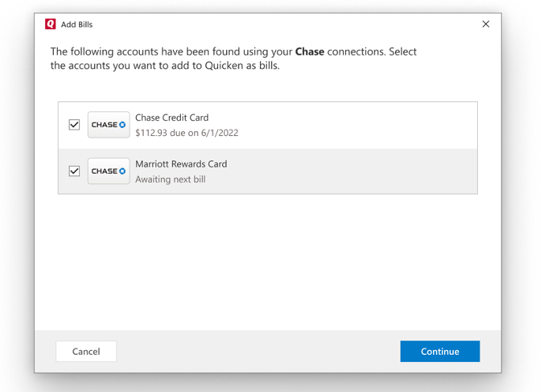Continue adding the selected bills

(x=440, y=352)
